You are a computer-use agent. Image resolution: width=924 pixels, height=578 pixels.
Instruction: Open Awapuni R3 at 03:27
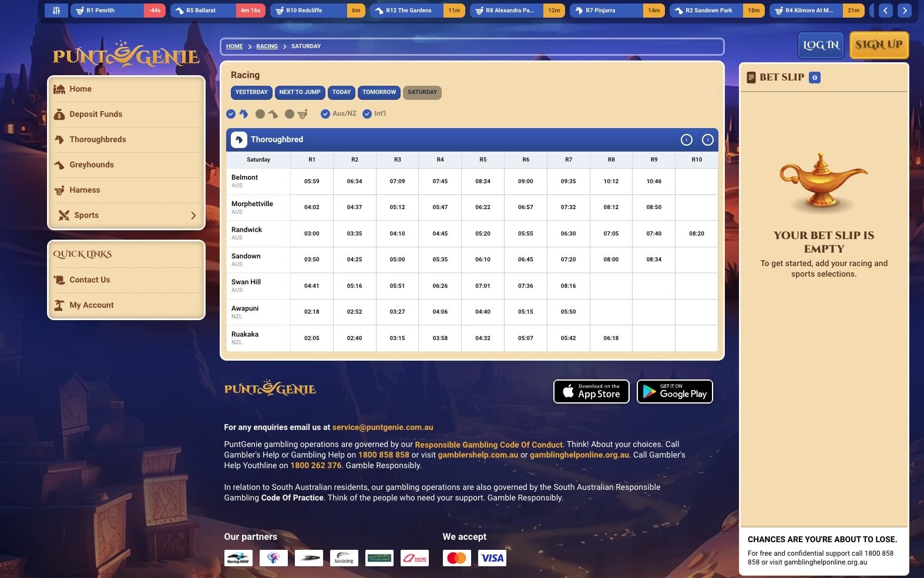397,312
